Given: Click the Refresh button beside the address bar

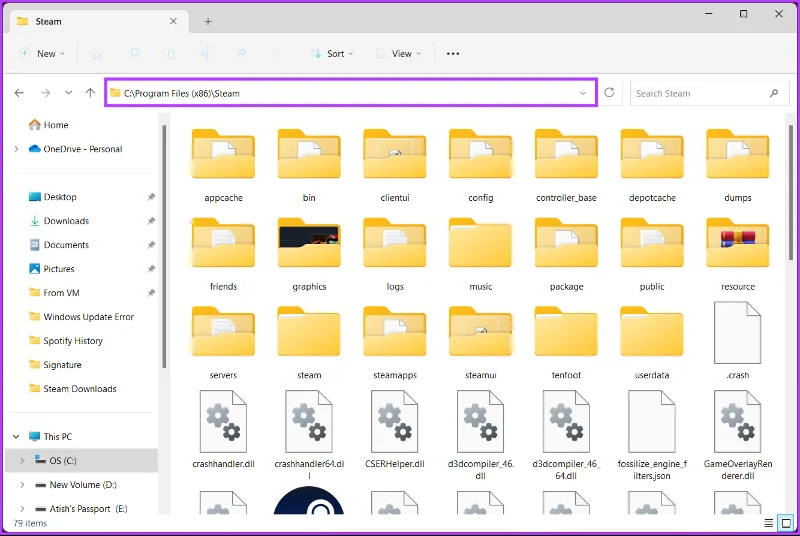Looking at the screenshot, I should (609, 93).
